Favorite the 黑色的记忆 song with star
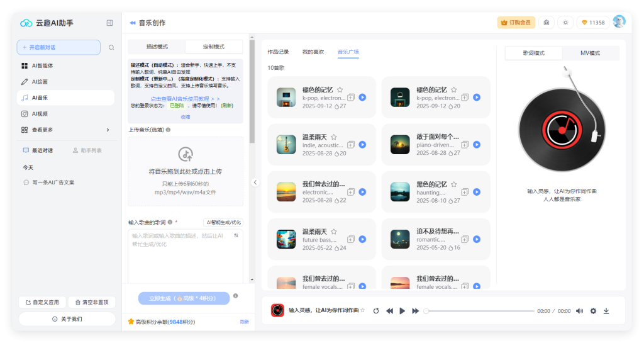Screen dimensions: 644x343 [x=453, y=184]
